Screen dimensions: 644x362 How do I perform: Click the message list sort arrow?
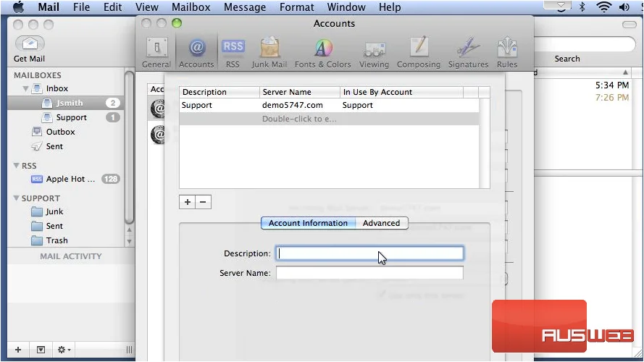pyautogui.click(x=625, y=72)
